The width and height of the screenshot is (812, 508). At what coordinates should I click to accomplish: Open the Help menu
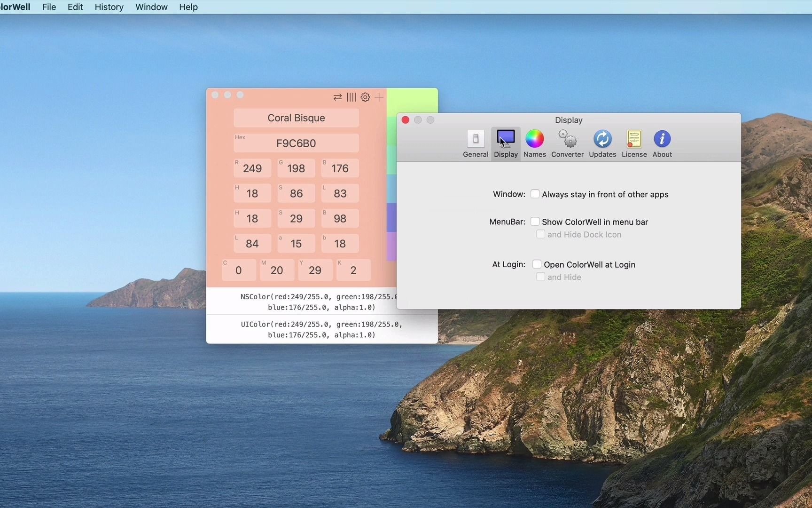188,7
